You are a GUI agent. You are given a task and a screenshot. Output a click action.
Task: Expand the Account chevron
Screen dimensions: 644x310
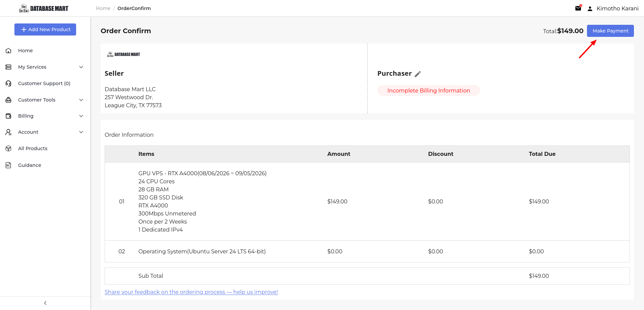[x=81, y=132]
